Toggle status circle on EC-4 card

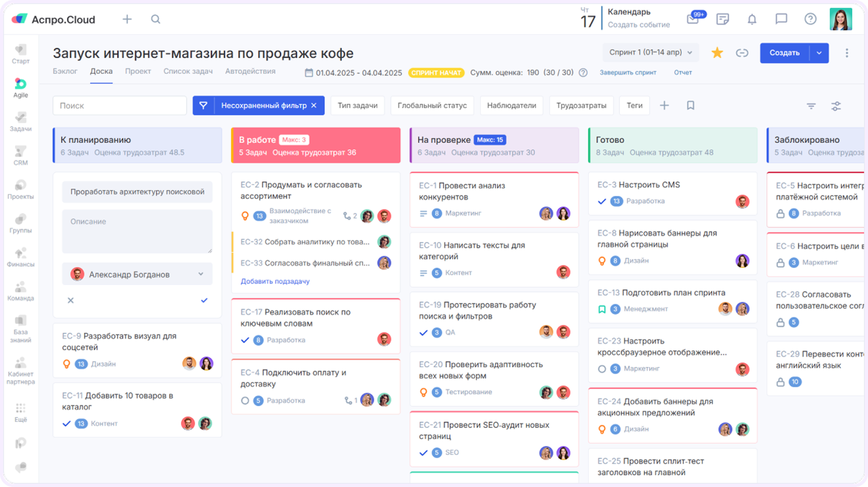(x=245, y=400)
